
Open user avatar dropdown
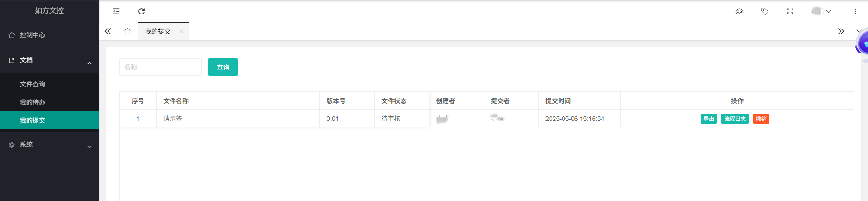(821, 11)
